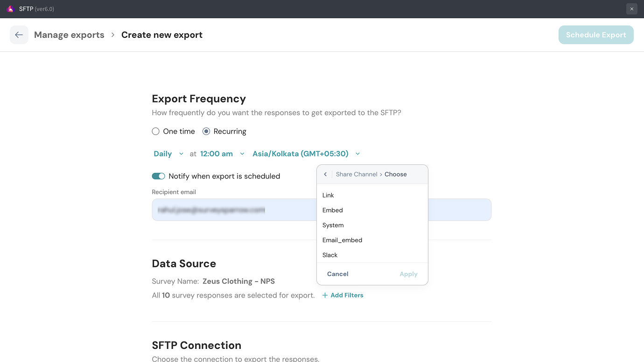This screenshot has width=644, height=362.
Task: Select the Email_embed channel option
Action: tap(343, 240)
